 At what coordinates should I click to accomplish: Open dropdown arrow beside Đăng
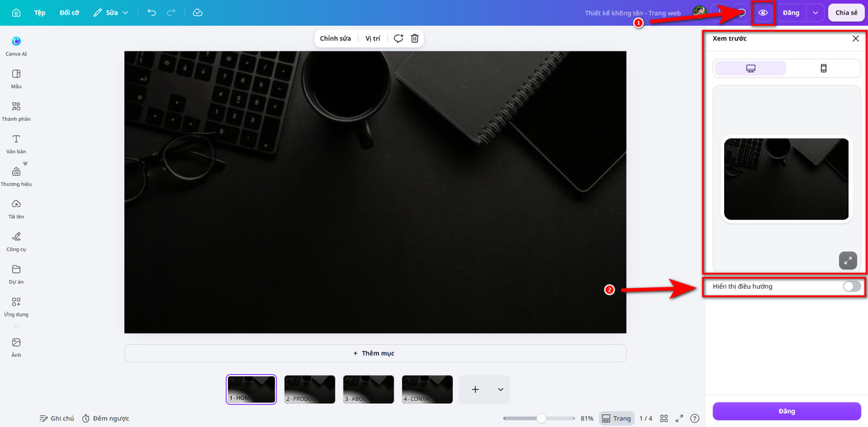coord(815,13)
